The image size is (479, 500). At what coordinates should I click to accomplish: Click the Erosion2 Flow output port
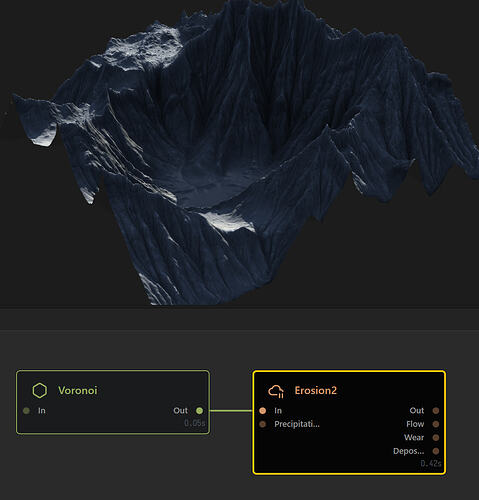(x=436, y=424)
